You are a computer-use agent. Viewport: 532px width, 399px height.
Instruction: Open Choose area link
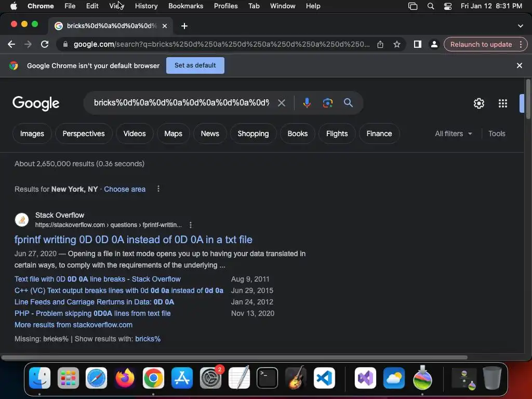(x=125, y=189)
